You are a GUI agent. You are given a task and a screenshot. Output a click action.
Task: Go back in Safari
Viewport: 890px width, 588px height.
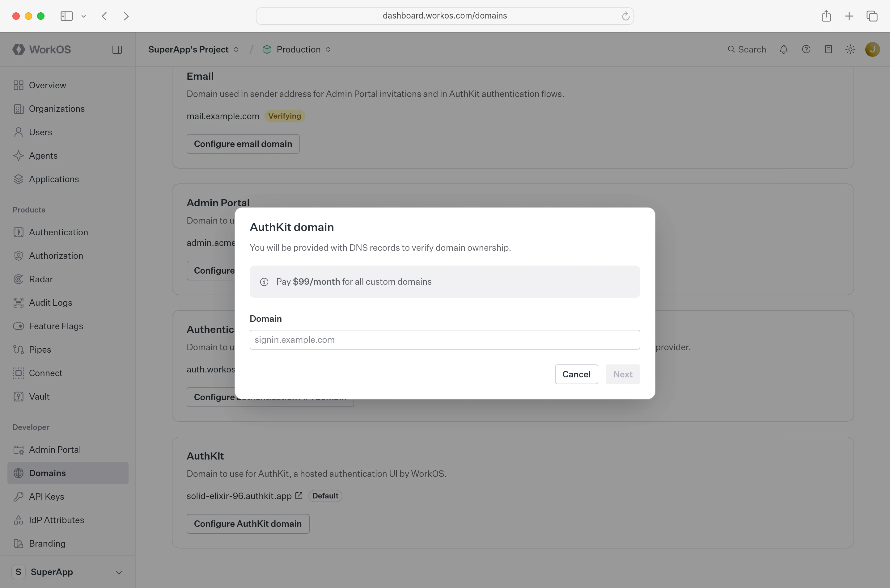pos(104,16)
